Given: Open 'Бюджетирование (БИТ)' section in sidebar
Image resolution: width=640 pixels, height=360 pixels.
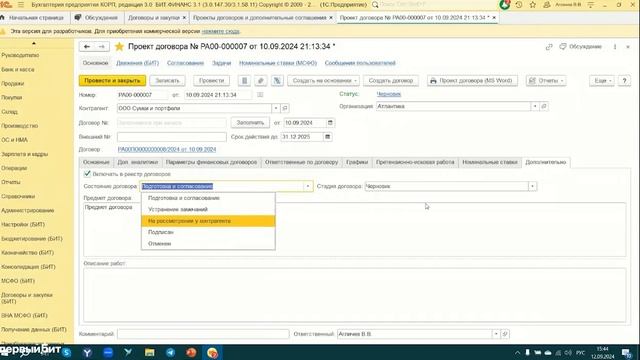Looking at the screenshot, I should [x=32, y=238].
